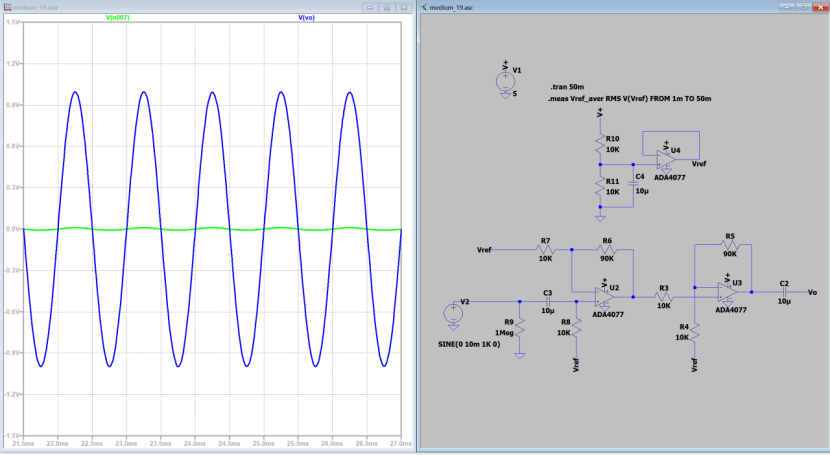Click resistor R6 in the schematic
830x455 pixels.
tap(606, 248)
